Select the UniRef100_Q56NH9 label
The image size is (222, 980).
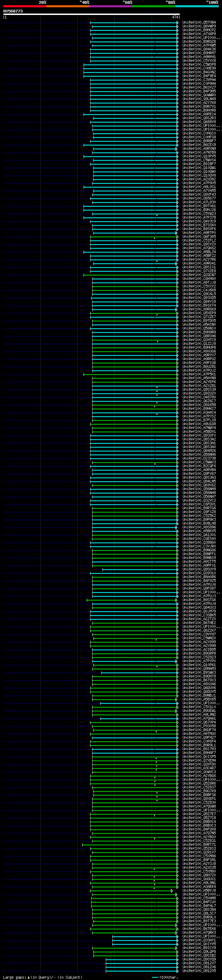(x=199, y=489)
